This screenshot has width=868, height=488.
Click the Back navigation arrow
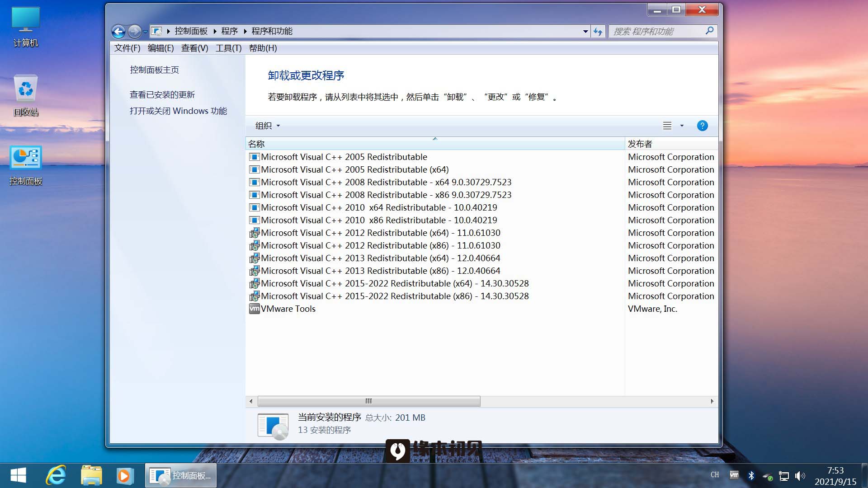pyautogui.click(x=118, y=31)
